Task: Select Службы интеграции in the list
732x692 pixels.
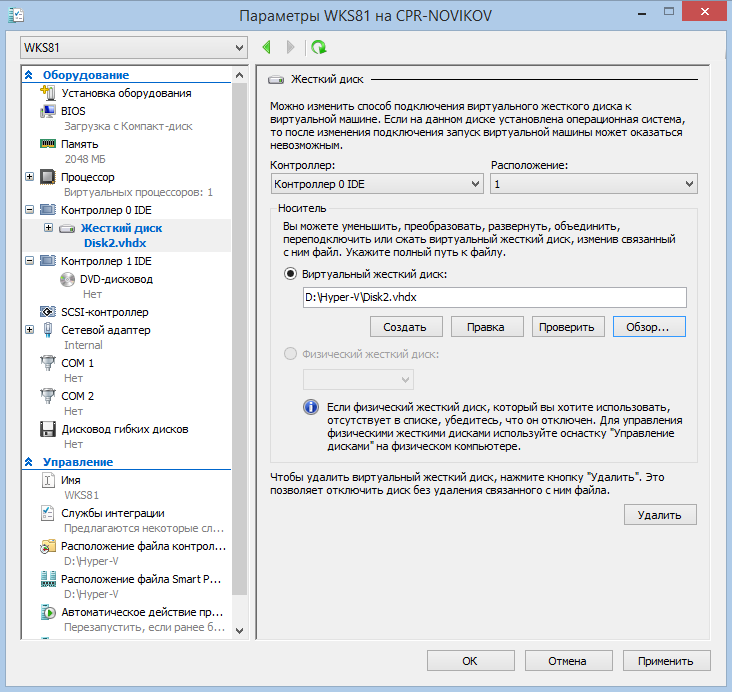Action: pyautogui.click(x=112, y=513)
